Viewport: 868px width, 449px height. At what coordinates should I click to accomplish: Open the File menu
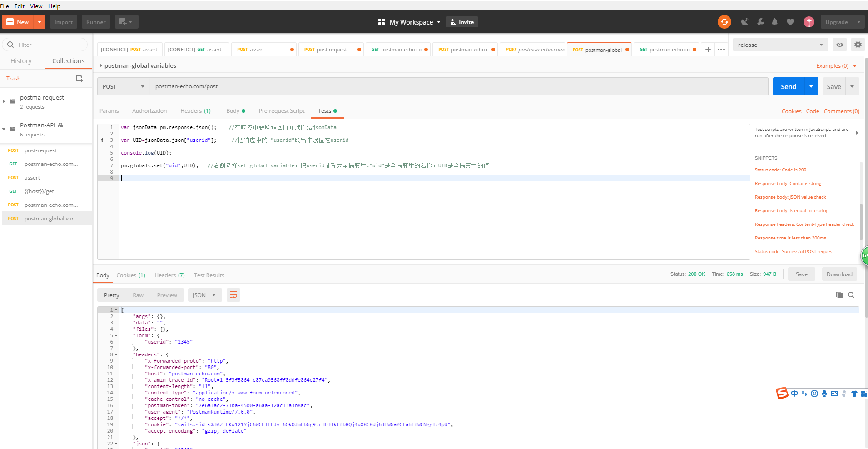(5, 6)
